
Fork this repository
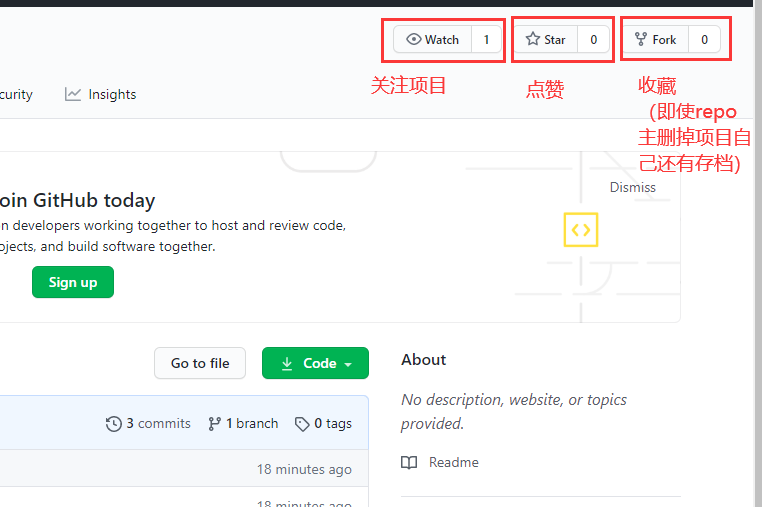coord(656,39)
